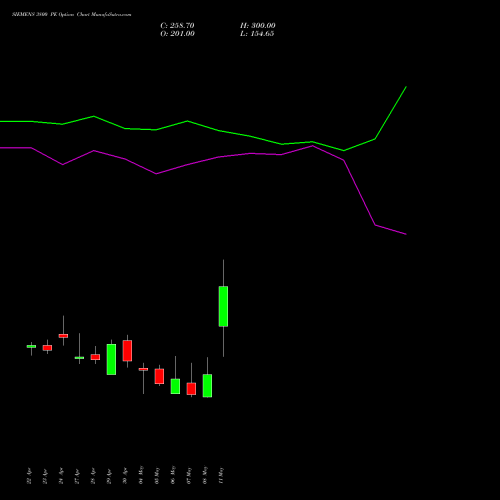This screenshot has height=500, width=500.
Task: Select the red candle for 30 Apr
Action: (127, 351)
